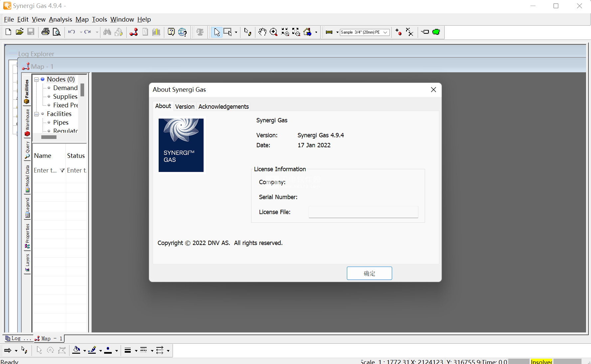Select the Demand tree item
Viewport: 591px width, 364px height.
pyautogui.click(x=65, y=88)
